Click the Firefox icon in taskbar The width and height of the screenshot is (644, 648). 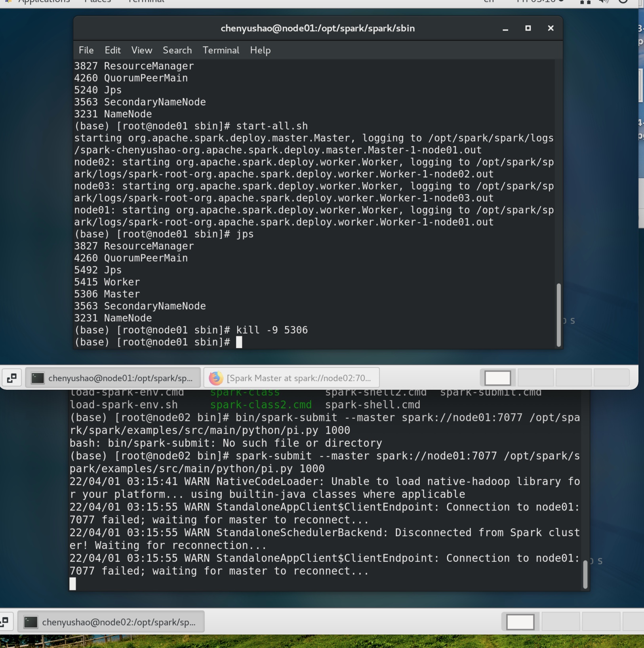click(x=216, y=378)
